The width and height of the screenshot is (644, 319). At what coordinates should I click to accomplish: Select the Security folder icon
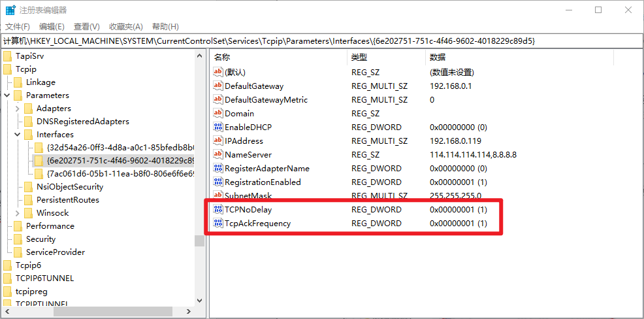click(18, 239)
